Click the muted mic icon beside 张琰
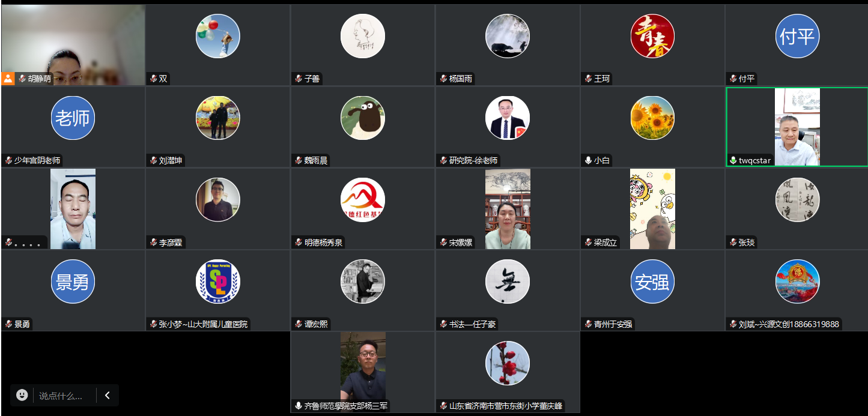Viewport: 868px width, 416px height. click(733, 243)
